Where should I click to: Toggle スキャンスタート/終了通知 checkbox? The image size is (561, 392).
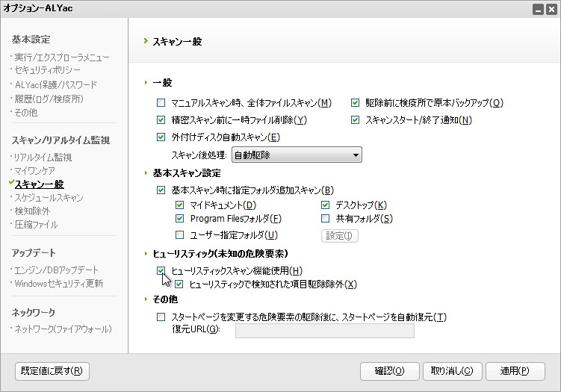[x=355, y=119]
